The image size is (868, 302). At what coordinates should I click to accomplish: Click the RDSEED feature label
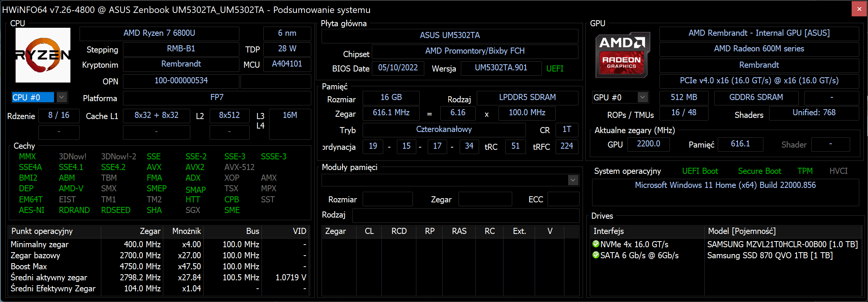pyautogui.click(x=116, y=210)
